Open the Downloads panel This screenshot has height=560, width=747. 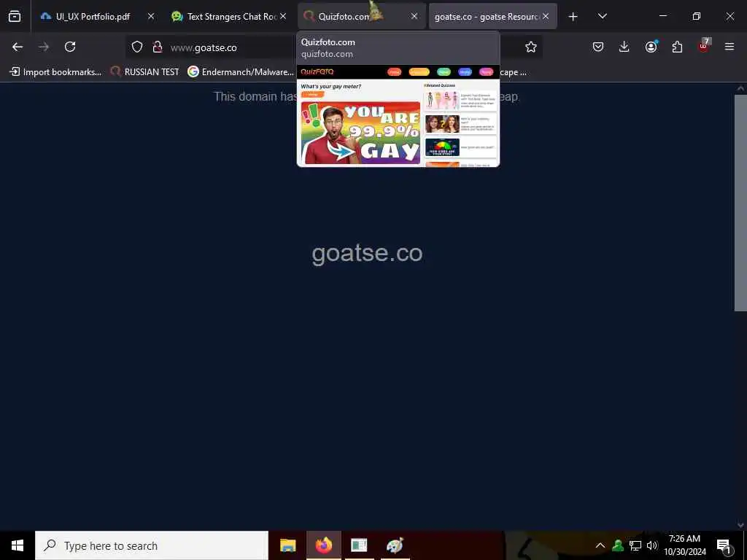tap(624, 47)
